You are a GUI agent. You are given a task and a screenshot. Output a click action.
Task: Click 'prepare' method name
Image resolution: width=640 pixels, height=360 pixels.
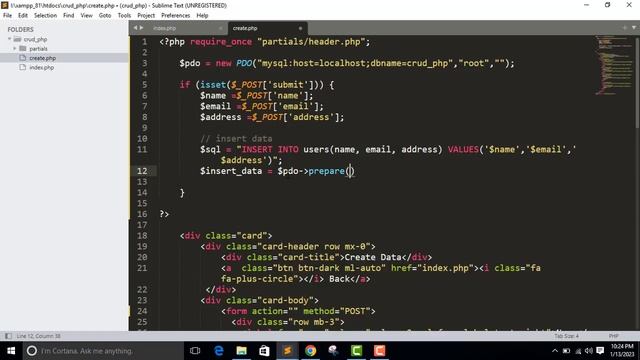click(327, 171)
